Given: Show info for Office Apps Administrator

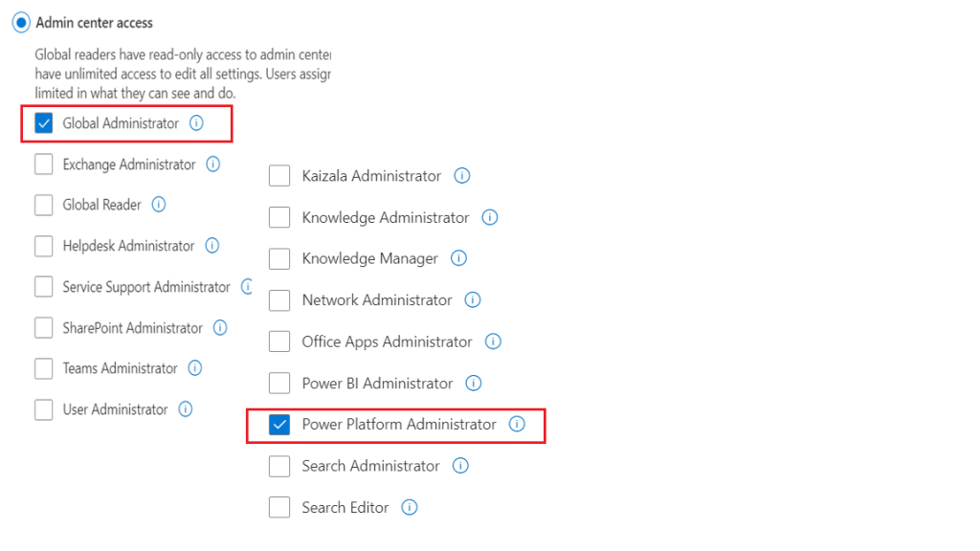Looking at the screenshot, I should 493,342.
